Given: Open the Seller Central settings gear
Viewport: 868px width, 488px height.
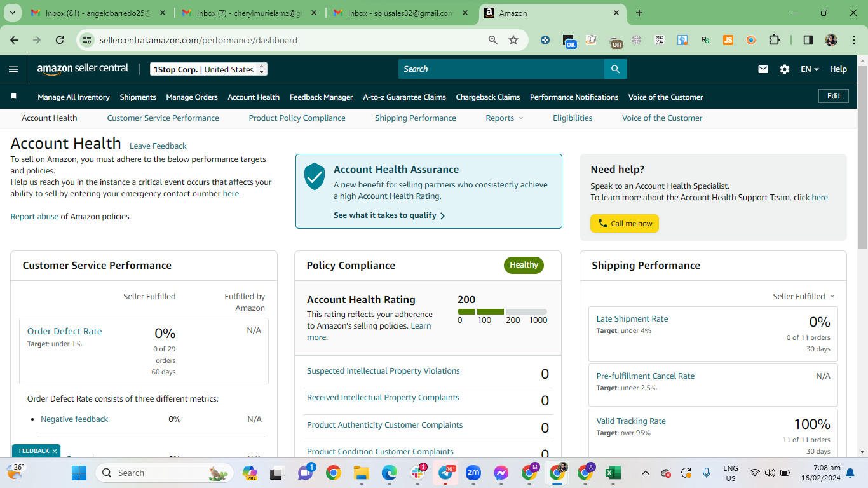Looking at the screenshot, I should (785, 69).
